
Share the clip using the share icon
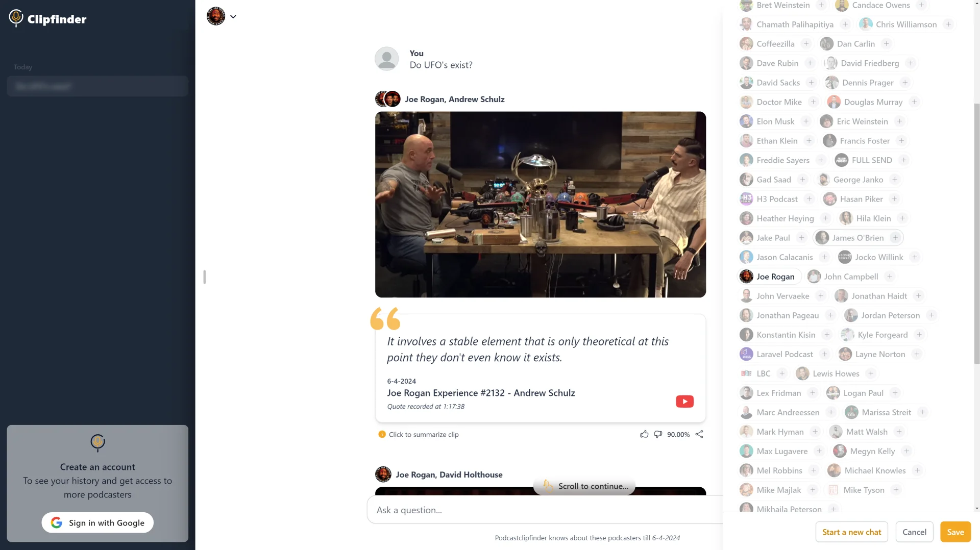[x=699, y=434]
